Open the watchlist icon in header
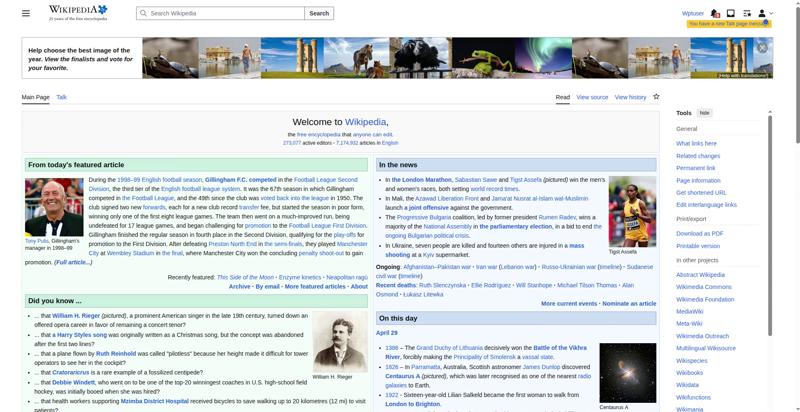The image size is (800, 412). pos(746,13)
